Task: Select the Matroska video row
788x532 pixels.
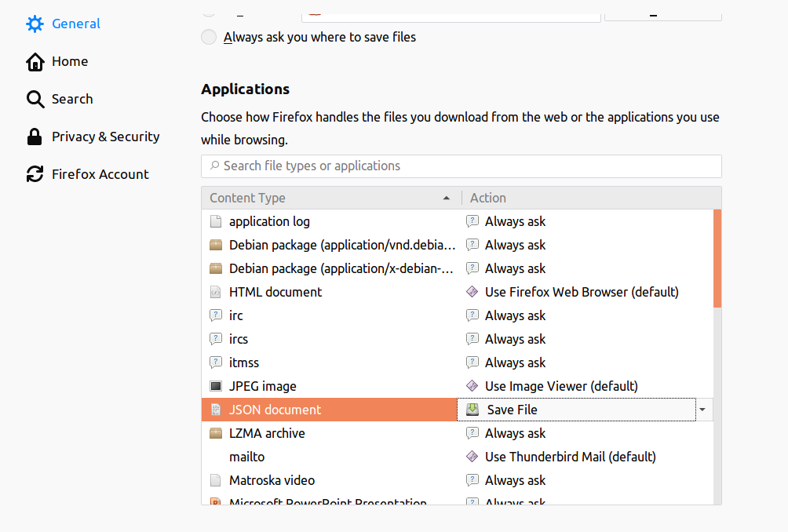Action: [x=330, y=480]
